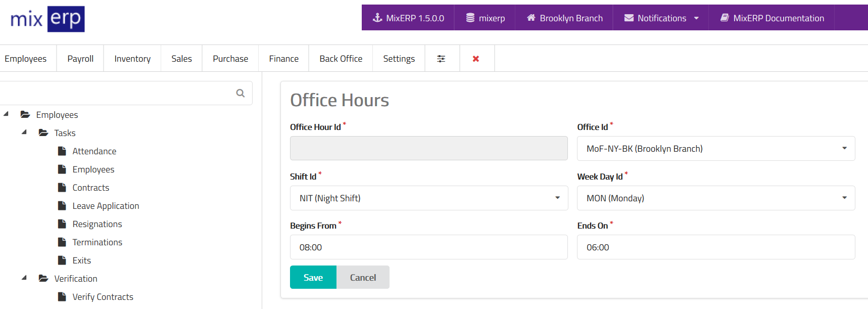Screen dimensions: 868x309
Task: Open the Shift Id dropdown
Action: [428, 198]
